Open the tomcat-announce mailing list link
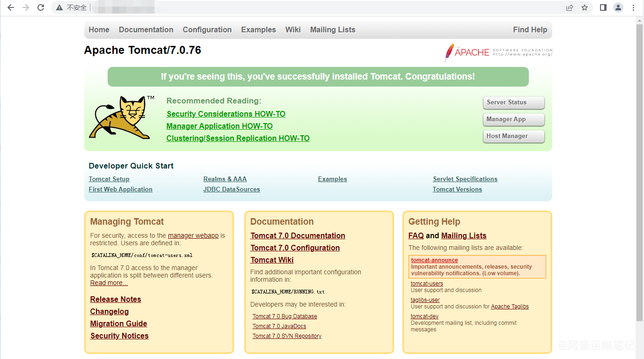Viewport: 644px width, 359px height. (434, 260)
